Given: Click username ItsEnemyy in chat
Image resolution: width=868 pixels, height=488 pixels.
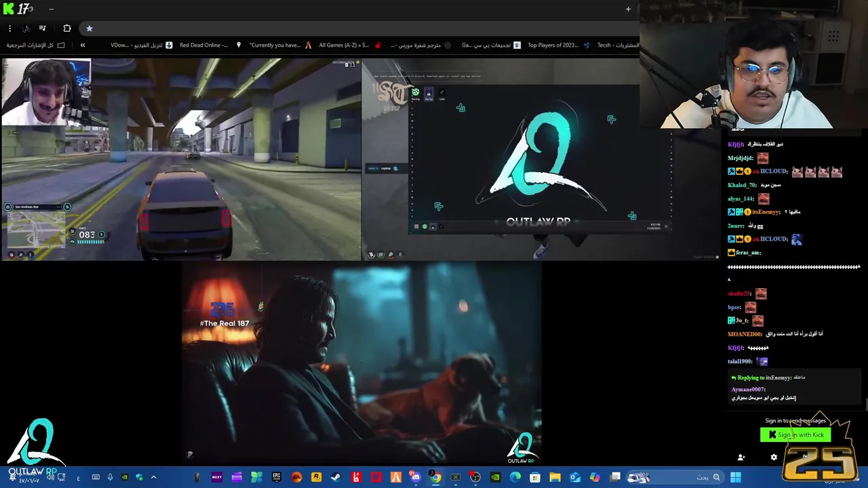Looking at the screenshot, I should click(x=764, y=212).
